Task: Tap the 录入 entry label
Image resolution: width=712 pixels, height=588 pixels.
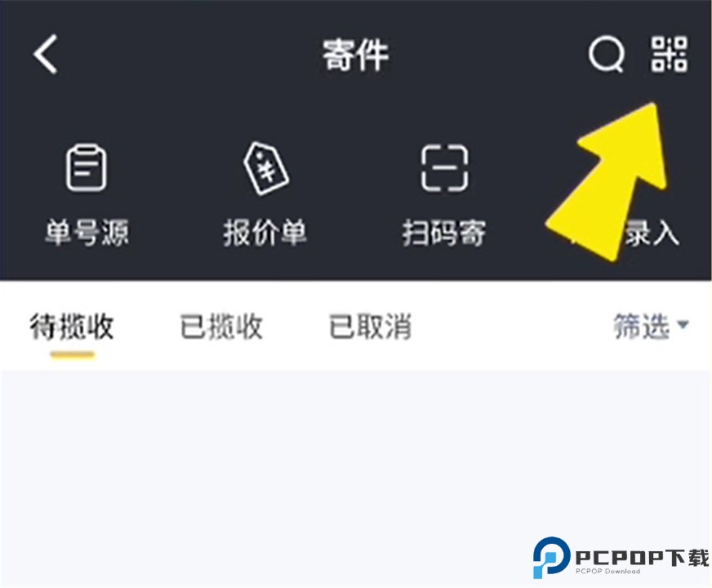Action: [x=651, y=233]
